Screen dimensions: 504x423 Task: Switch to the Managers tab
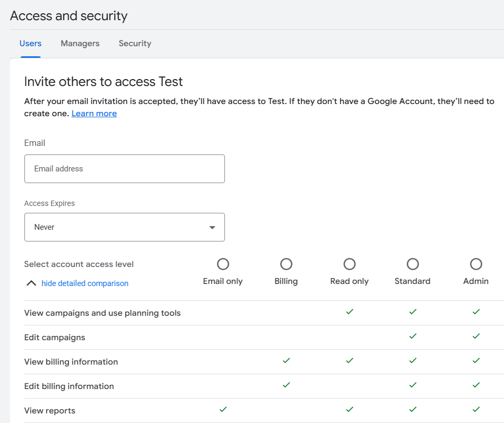(80, 44)
